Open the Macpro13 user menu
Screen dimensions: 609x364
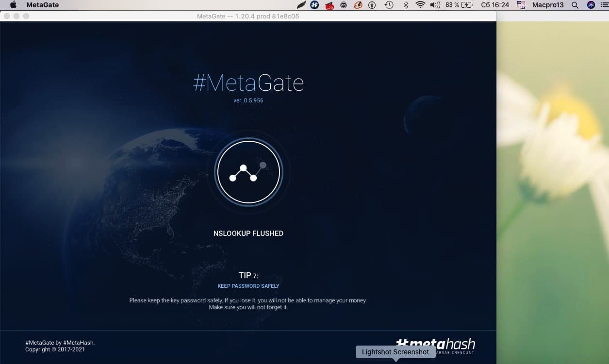click(x=548, y=5)
